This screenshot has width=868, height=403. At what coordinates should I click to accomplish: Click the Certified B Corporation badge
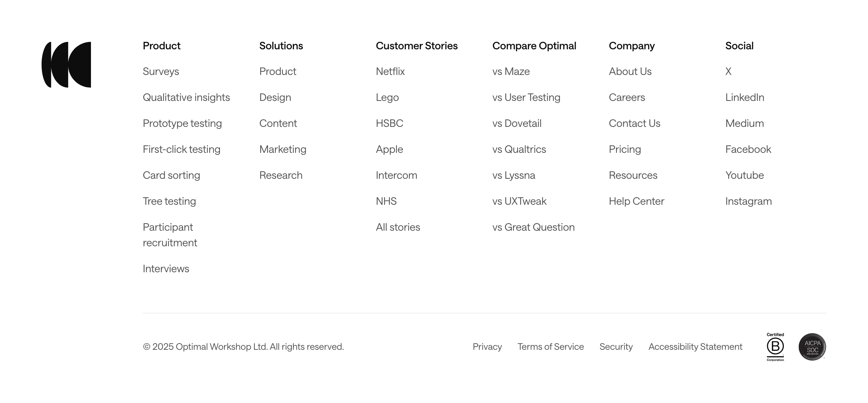point(775,347)
